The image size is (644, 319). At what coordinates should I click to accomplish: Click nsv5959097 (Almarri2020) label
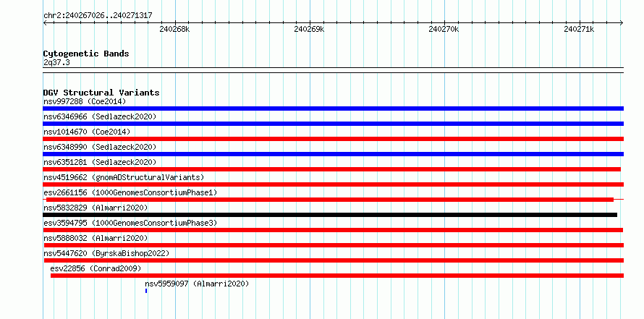[197, 284]
